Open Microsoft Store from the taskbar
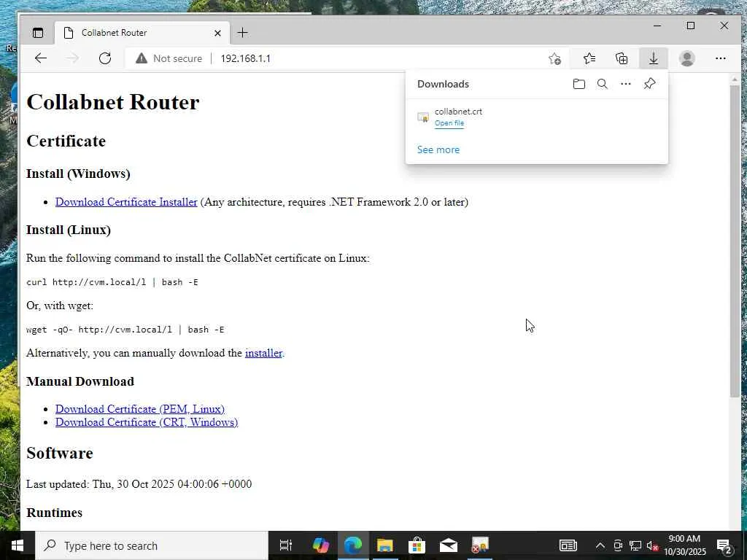The width and height of the screenshot is (747, 560). pos(417,545)
